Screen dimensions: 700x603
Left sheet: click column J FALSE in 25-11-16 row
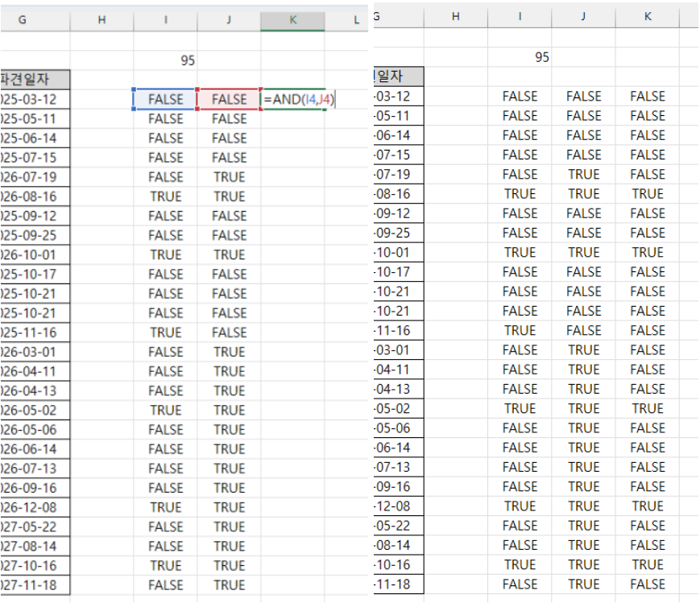click(229, 332)
